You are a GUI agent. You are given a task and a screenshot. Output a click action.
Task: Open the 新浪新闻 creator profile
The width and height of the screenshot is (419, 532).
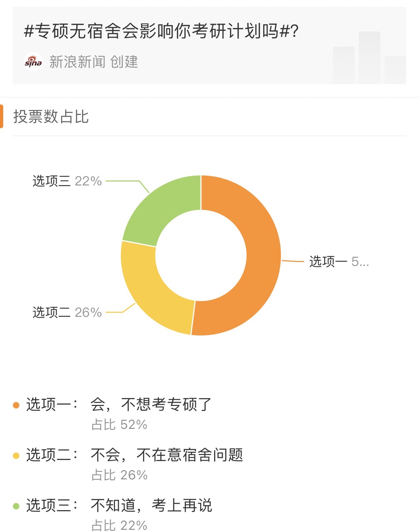click(77, 62)
